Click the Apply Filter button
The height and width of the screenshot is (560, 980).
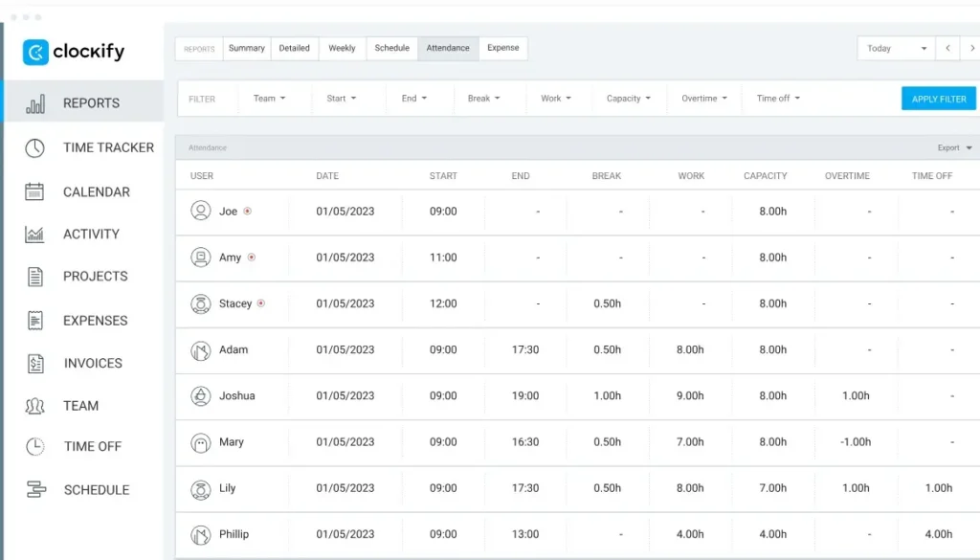[x=938, y=99]
